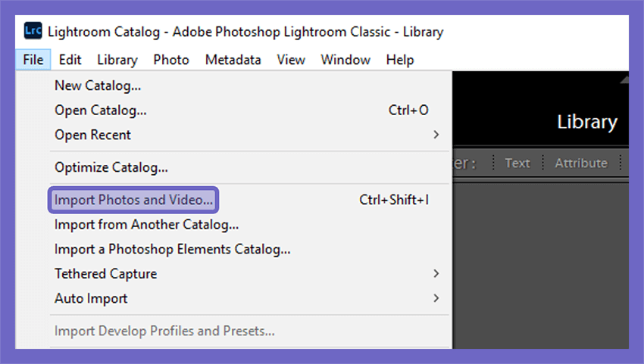Open the Help menu
644x364 pixels.
400,60
